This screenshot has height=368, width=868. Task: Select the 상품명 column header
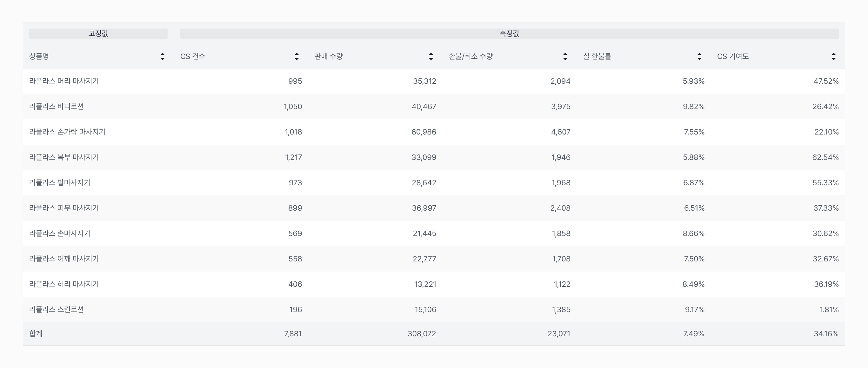coord(38,57)
